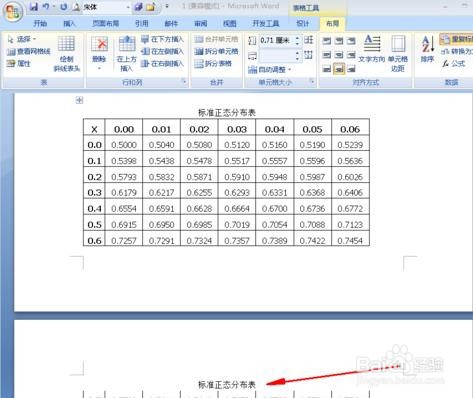Click 在上方插入 (Insert Above)
The width and height of the screenshot is (473, 398).
click(x=127, y=54)
